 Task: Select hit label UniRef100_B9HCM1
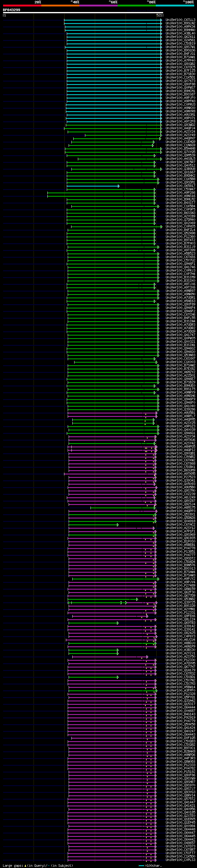click(180, 91)
